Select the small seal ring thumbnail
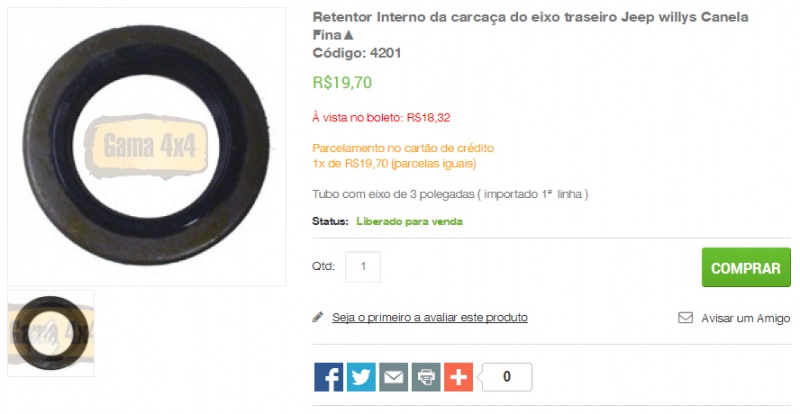The width and height of the screenshot is (800, 414). click(51, 333)
